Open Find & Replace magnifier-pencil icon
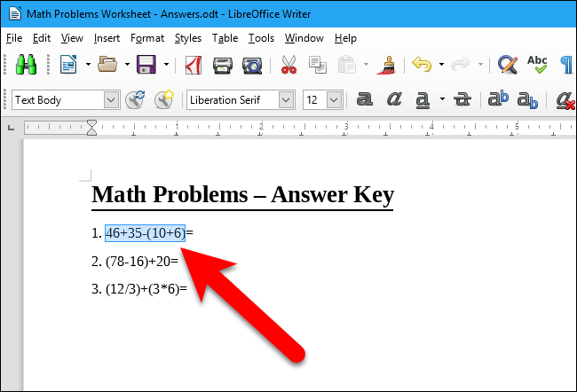 click(x=508, y=65)
